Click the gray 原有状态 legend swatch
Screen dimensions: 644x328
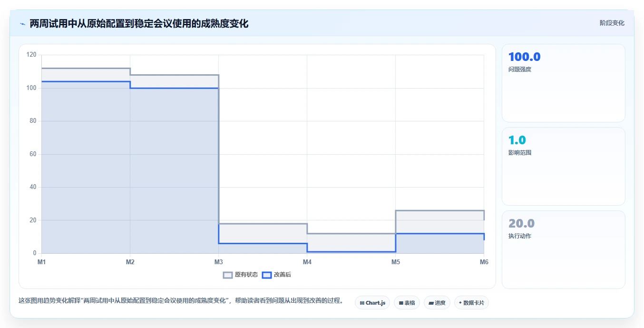(228, 275)
